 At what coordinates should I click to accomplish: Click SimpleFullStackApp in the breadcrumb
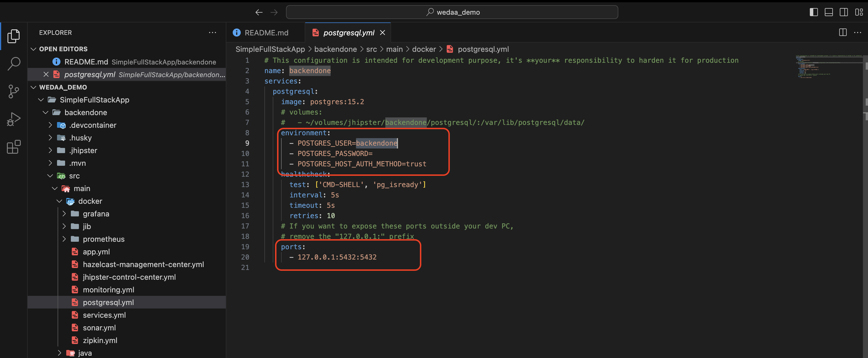click(270, 49)
